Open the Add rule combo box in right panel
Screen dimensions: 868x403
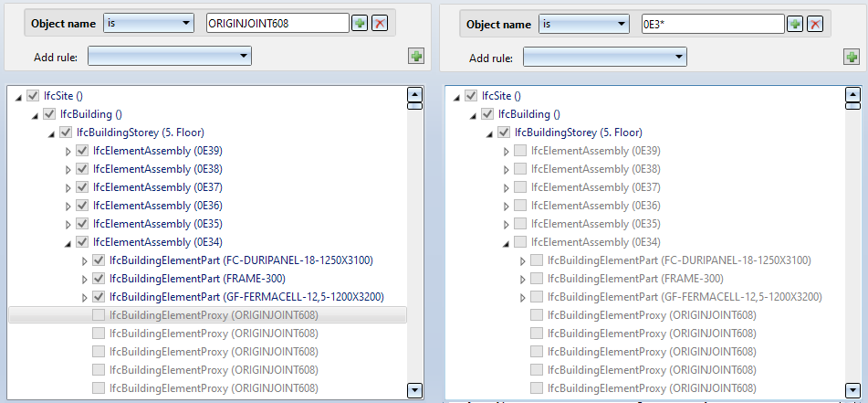tap(605, 57)
